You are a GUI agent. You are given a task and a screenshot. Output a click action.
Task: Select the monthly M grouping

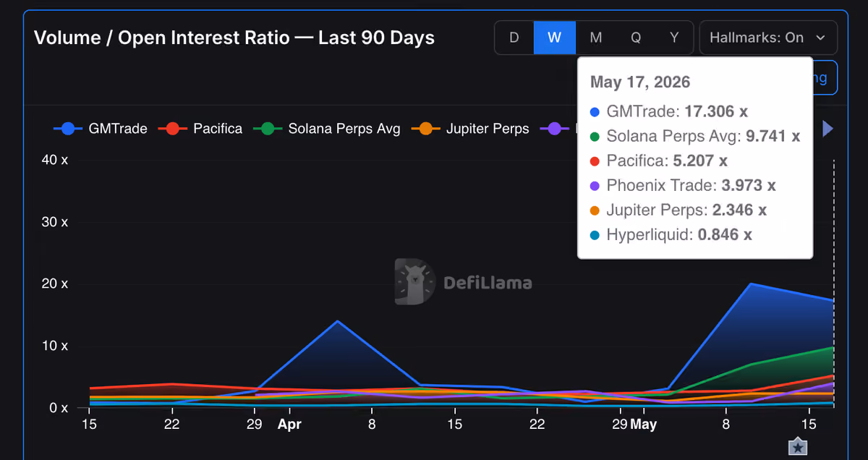(595, 38)
